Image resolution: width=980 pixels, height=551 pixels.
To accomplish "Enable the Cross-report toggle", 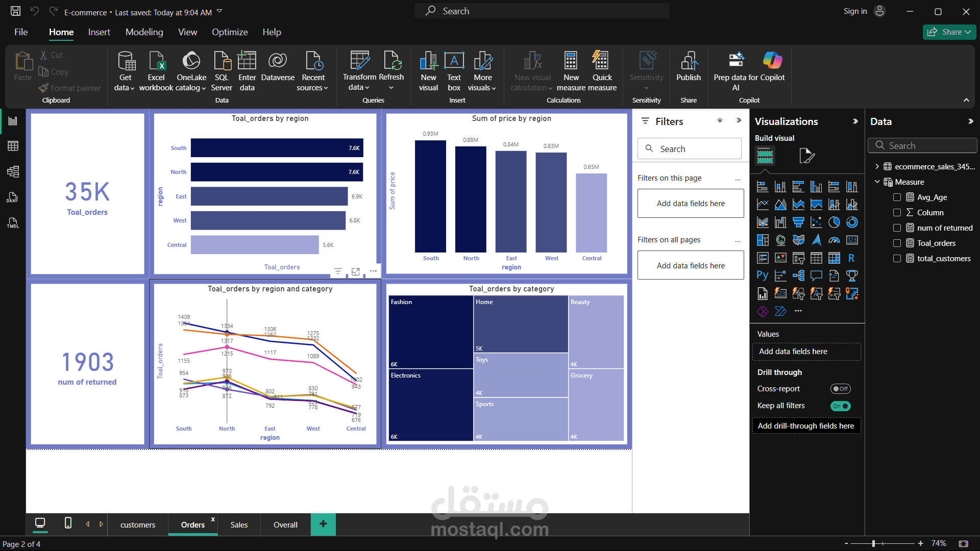I will click(840, 389).
